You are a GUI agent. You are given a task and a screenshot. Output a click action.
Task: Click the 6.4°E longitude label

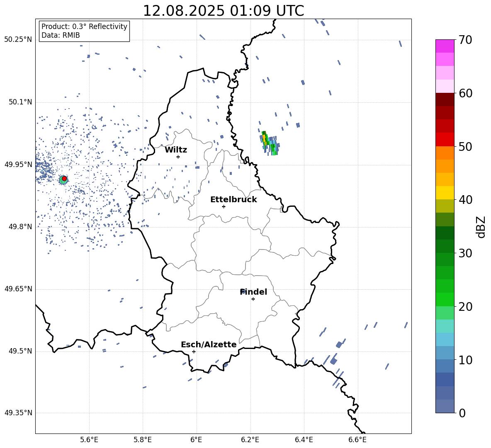tap(304, 440)
